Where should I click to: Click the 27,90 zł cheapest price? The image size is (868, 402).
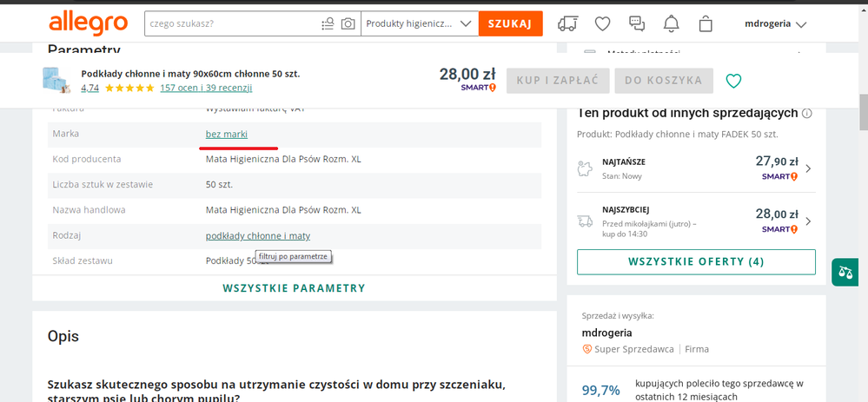777,161
